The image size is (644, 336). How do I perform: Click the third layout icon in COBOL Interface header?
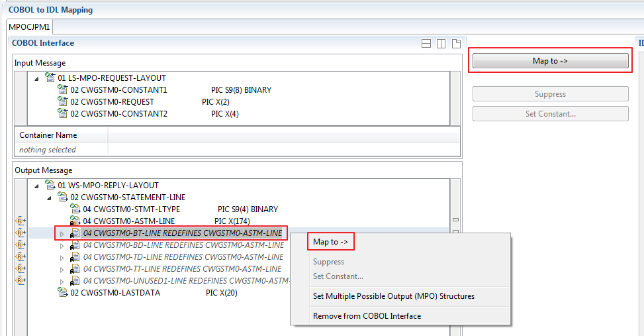[456, 44]
